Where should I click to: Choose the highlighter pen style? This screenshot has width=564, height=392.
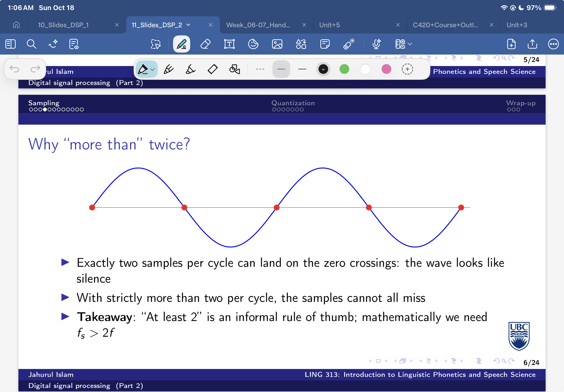[x=190, y=69]
